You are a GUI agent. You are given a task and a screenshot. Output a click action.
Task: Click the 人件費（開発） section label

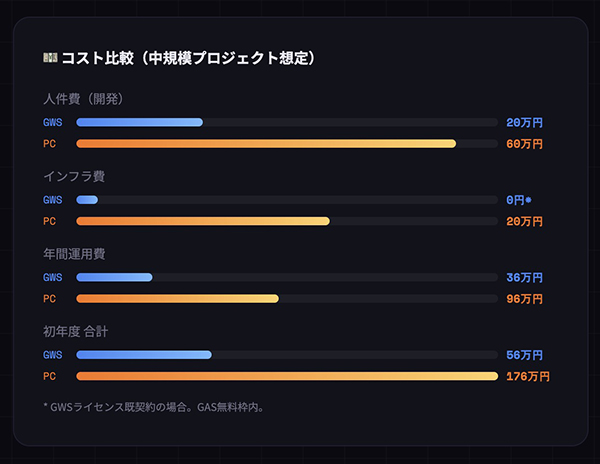[83, 99]
